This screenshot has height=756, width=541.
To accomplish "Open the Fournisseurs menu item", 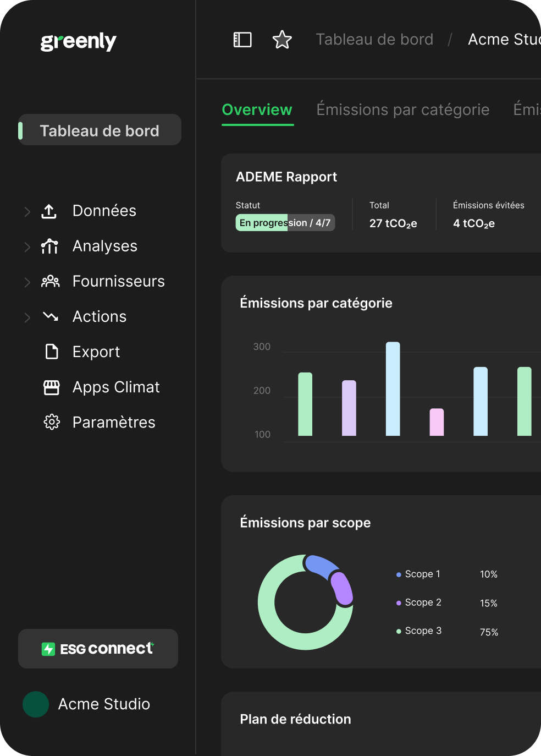I will [119, 281].
